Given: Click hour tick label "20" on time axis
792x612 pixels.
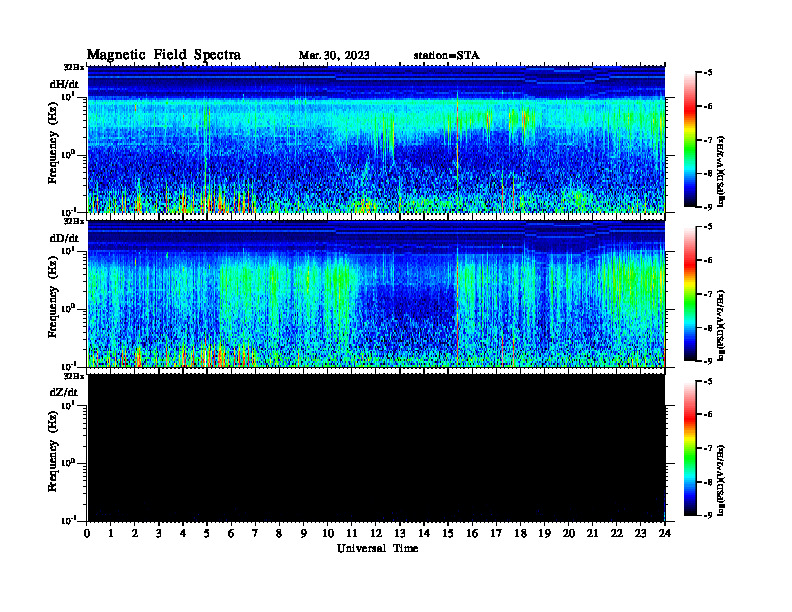Looking at the screenshot, I should coord(568,533).
